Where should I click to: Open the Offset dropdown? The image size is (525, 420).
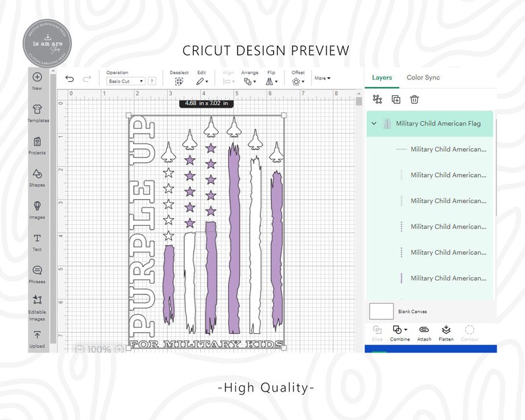[298, 81]
